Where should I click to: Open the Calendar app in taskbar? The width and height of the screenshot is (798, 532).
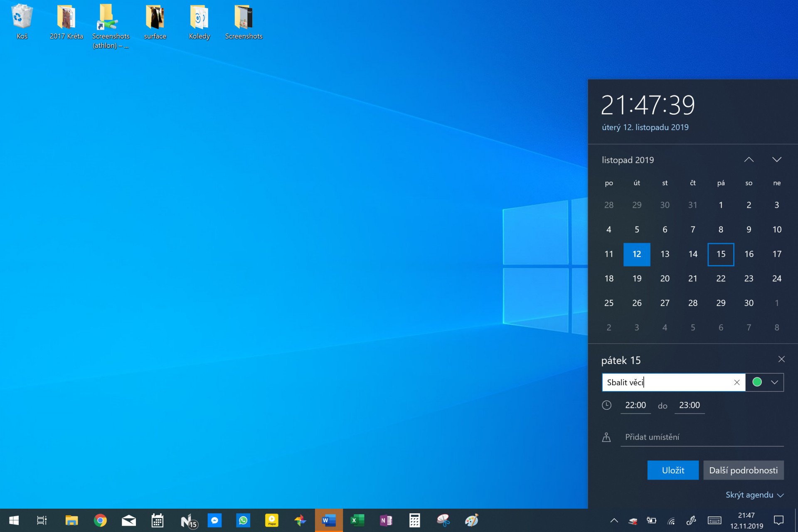tap(158, 520)
